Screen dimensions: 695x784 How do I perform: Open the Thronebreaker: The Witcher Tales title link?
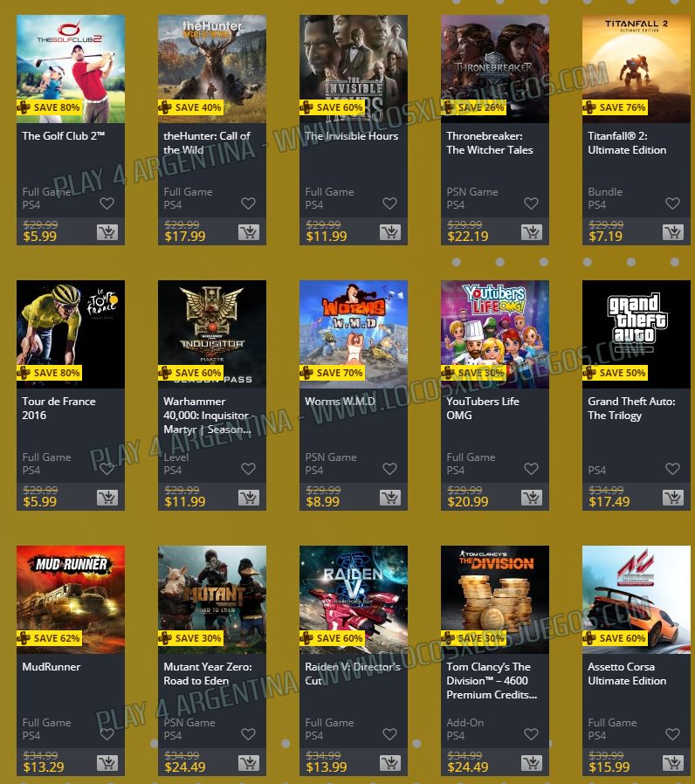click(490, 143)
